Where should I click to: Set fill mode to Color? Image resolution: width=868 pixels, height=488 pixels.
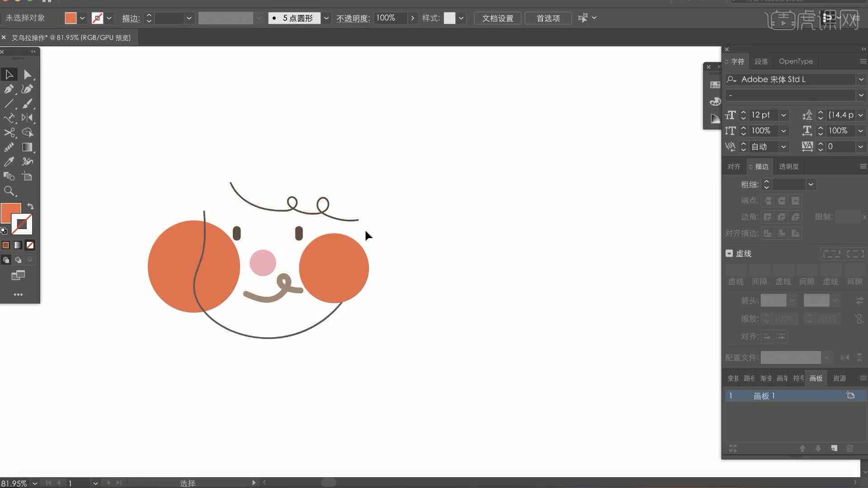tap(6, 245)
